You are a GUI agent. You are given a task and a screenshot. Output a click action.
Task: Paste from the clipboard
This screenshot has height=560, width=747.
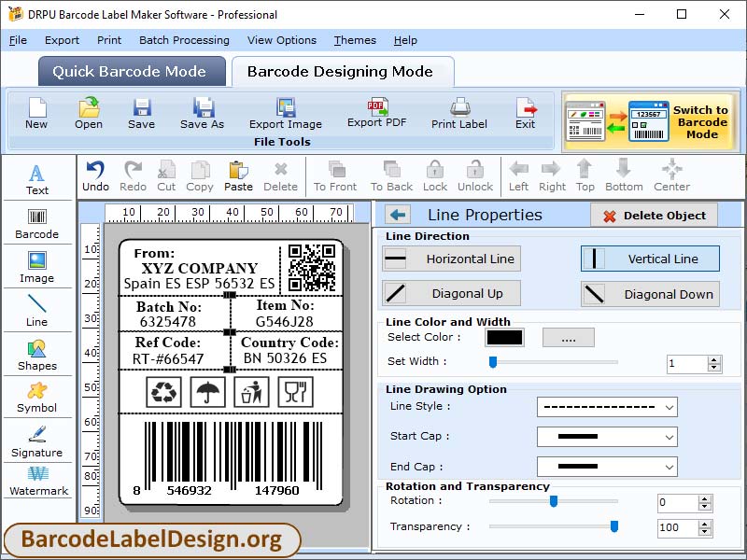point(238,176)
